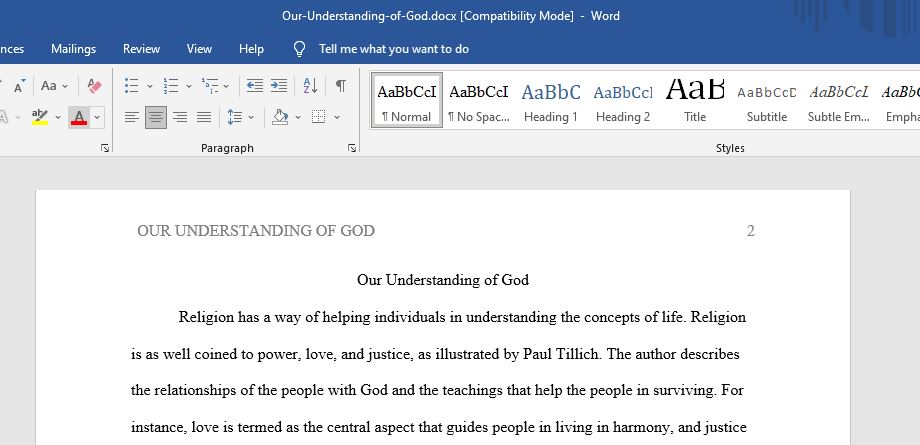The height and width of the screenshot is (445, 920).
Task: Open the Shading color dropdown arrow
Action: [297, 117]
